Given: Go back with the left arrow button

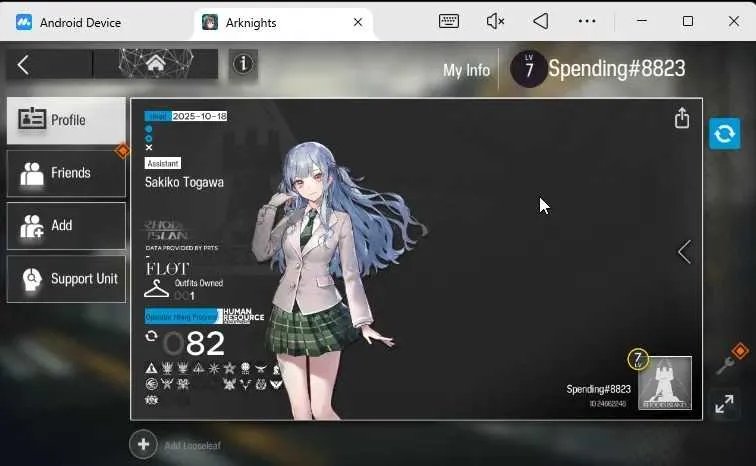Looking at the screenshot, I should tap(23, 65).
